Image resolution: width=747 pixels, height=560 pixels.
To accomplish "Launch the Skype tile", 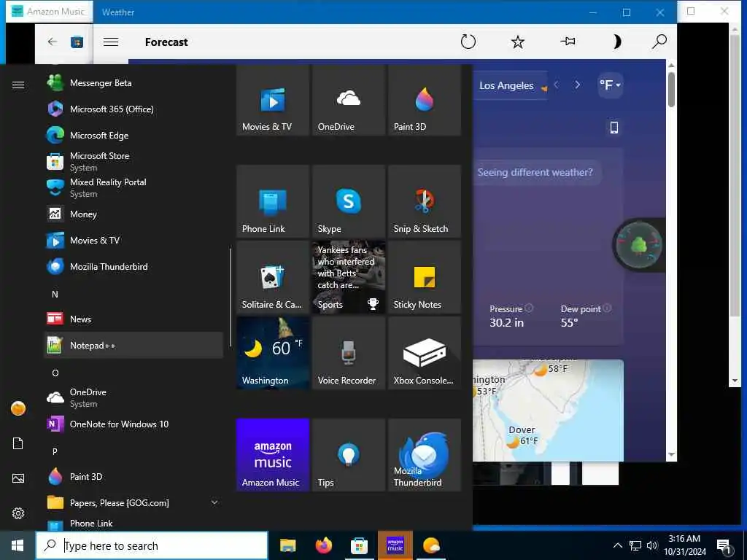I will click(349, 201).
